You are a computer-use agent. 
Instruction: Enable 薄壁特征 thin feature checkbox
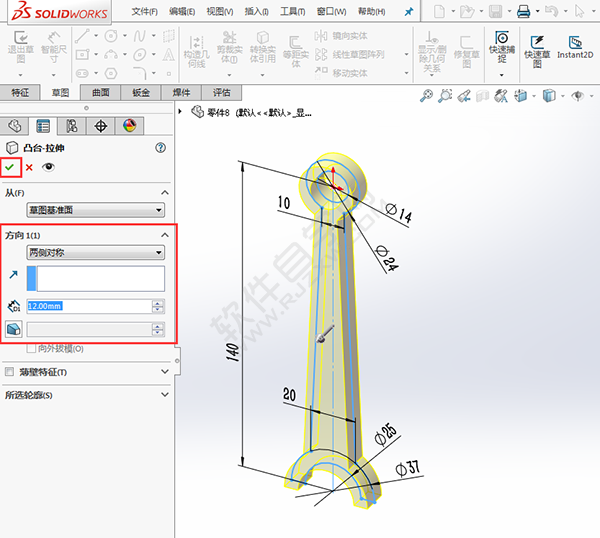[9, 372]
